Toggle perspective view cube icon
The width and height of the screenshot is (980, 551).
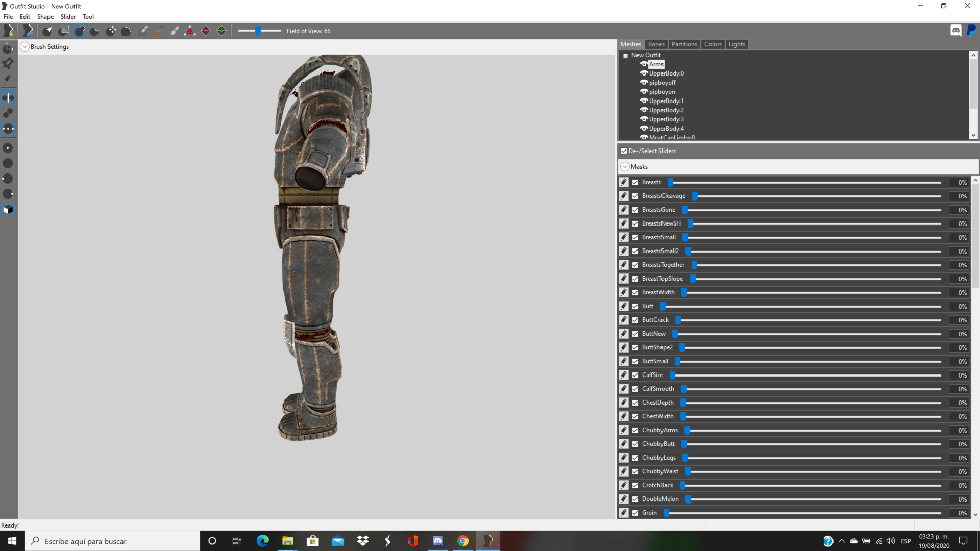click(8, 210)
